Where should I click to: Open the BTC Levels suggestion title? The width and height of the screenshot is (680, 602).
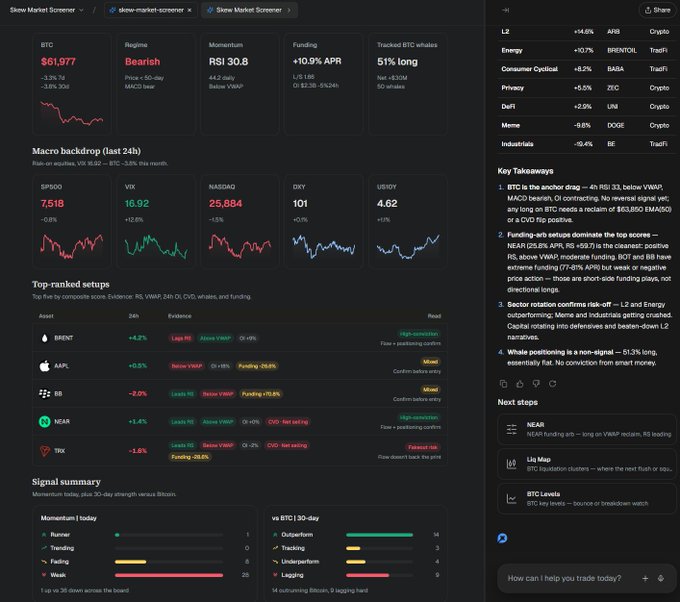click(543, 494)
